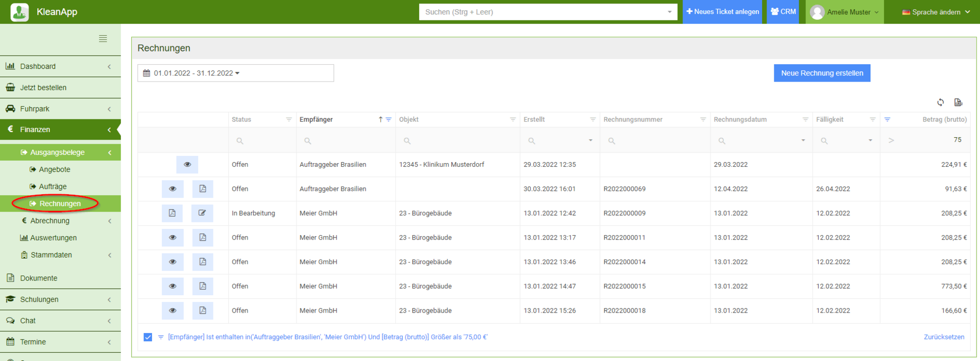View invoice for Klinikum Musterdorf row
The image size is (980, 361).
[187, 165]
